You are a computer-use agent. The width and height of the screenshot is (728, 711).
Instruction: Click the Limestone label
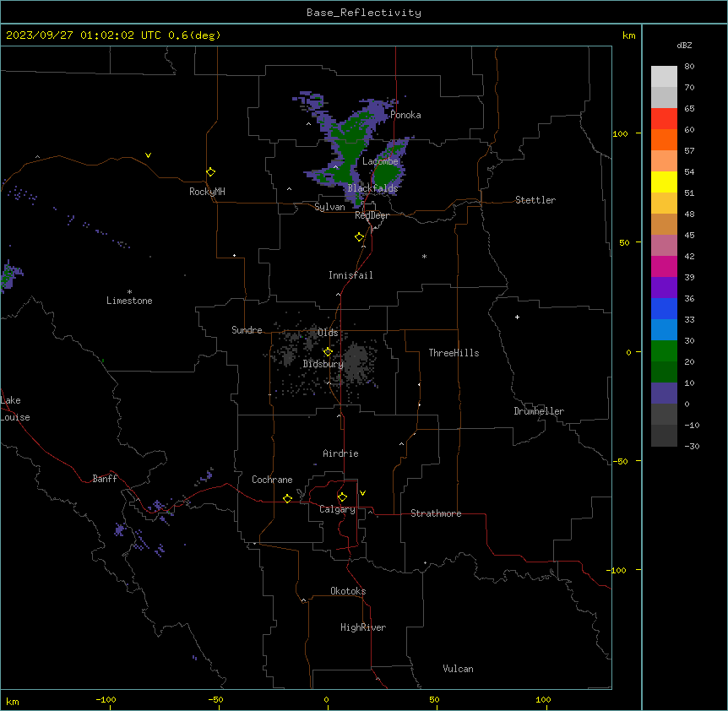pyautogui.click(x=129, y=301)
